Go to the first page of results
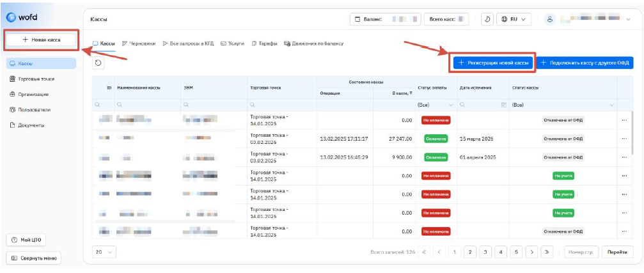This screenshot has height=273, width=644. (423, 252)
